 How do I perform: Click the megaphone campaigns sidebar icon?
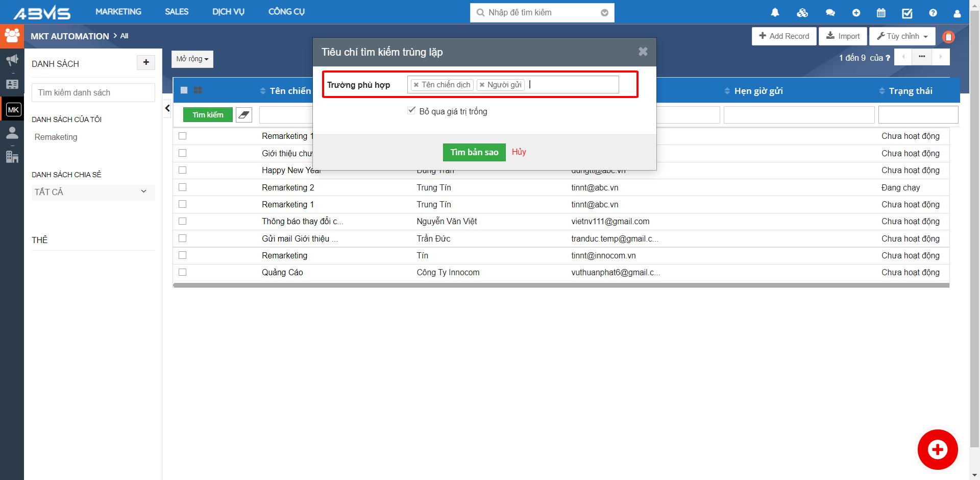12,60
